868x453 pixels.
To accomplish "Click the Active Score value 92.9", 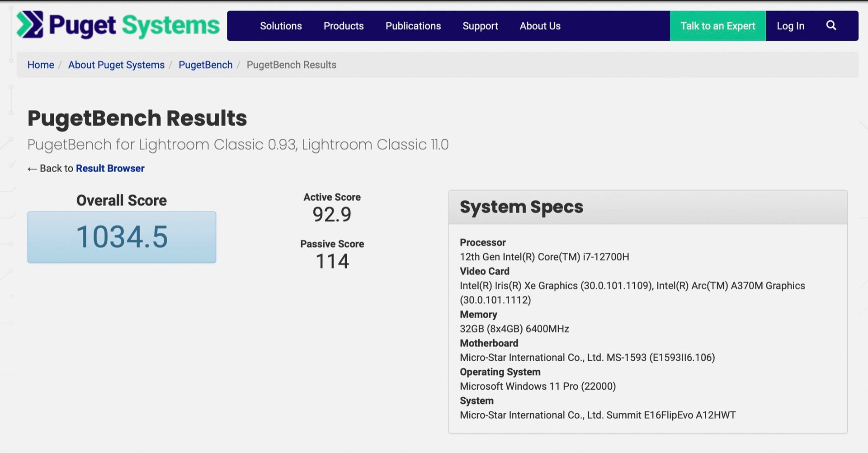I will coord(332,214).
